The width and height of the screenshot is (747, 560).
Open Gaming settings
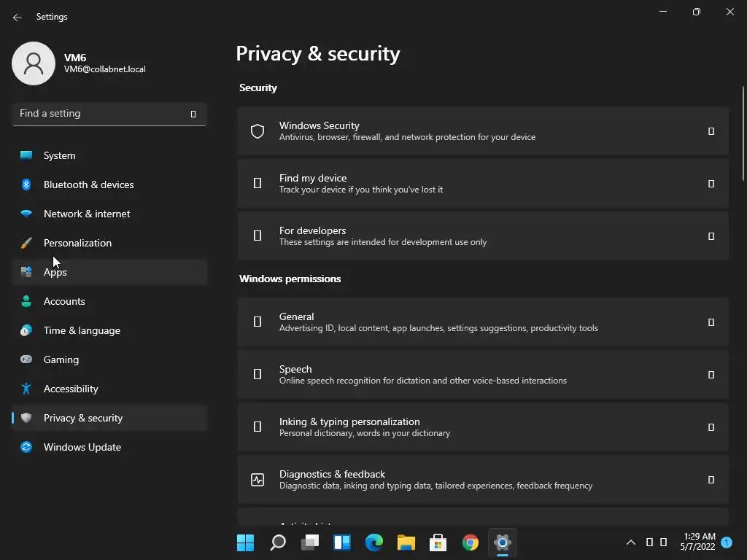click(109, 359)
